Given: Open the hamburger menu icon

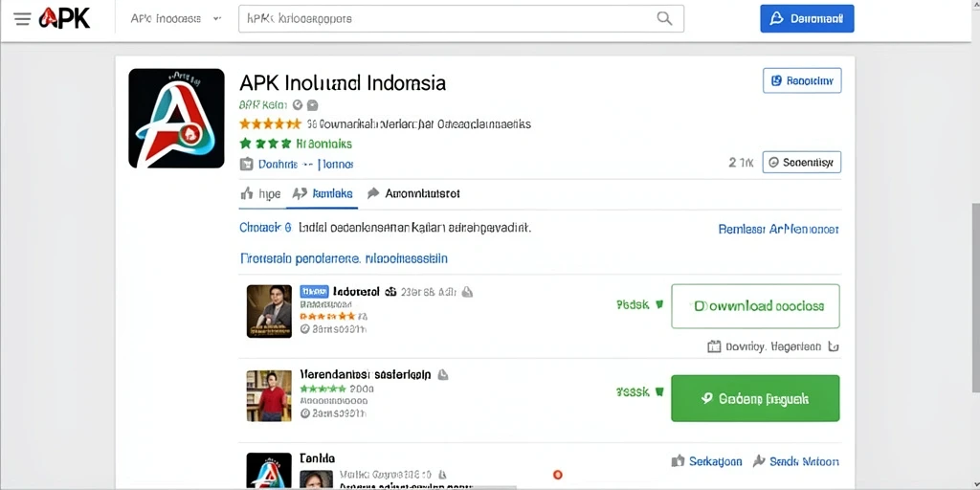Looking at the screenshot, I should point(22,19).
